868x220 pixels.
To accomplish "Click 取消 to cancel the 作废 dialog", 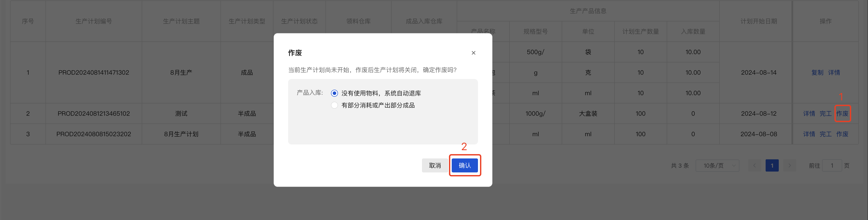I will point(435,165).
